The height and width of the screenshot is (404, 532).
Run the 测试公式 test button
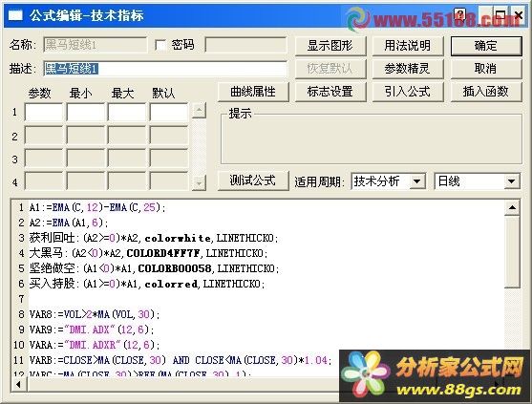coord(253,181)
